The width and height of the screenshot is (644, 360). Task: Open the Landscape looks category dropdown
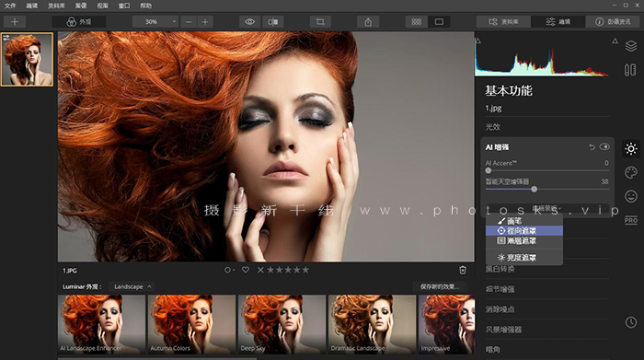[x=132, y=287]
